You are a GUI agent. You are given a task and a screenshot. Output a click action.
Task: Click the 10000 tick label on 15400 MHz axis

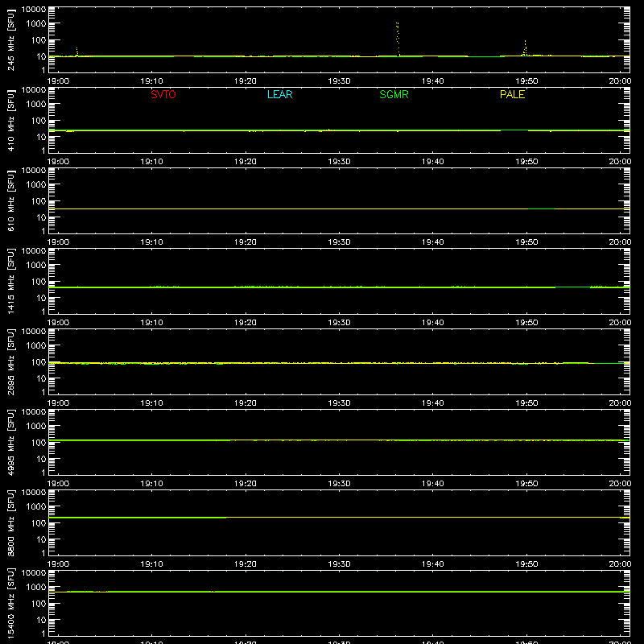click(34, 573)
